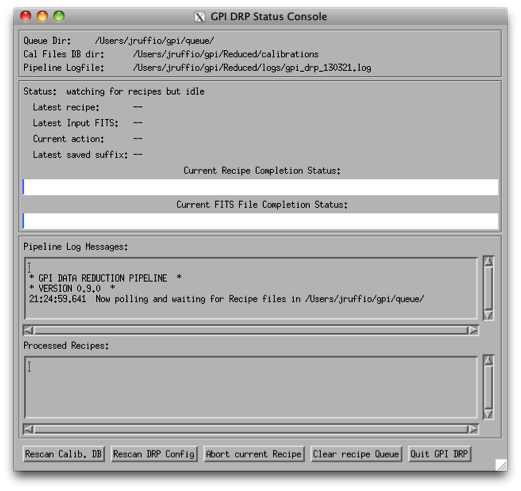Image resolution: width=521 pixels, height=491 pixels.
Task: Clear the recipe Queue
Action: point(356,454)
